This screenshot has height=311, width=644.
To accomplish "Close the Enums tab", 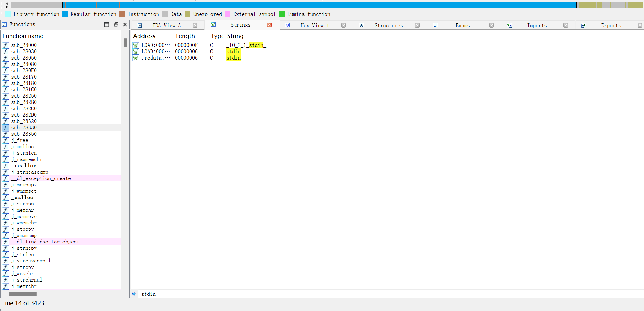I will click(492, 25).
